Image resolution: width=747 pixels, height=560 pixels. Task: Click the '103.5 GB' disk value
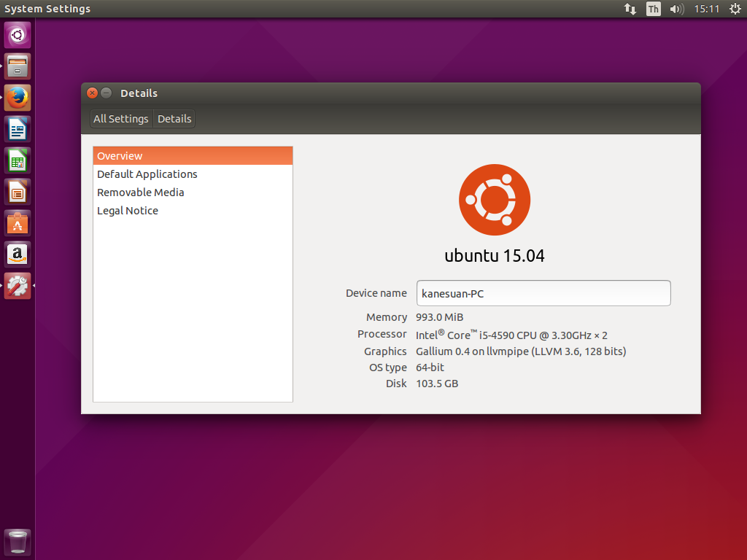[438, 384]
